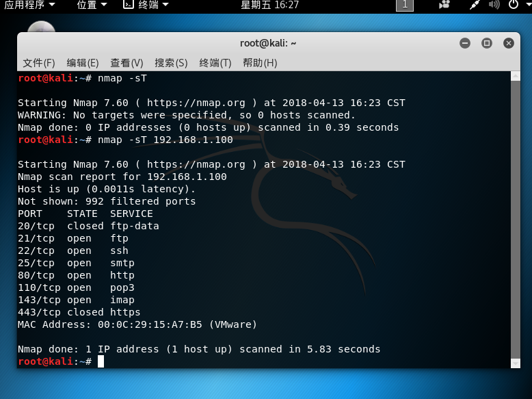
Task: Click the terminal cursor at last prompt
Action: 101,361
